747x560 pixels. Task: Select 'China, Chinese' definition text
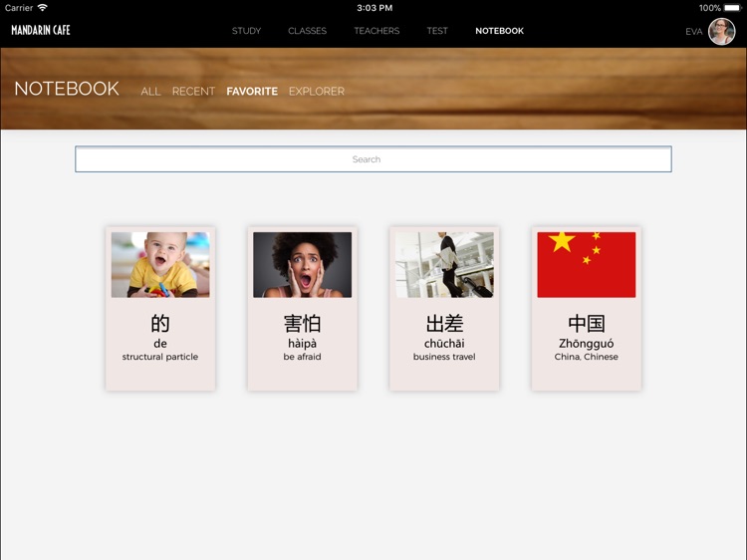587,357
